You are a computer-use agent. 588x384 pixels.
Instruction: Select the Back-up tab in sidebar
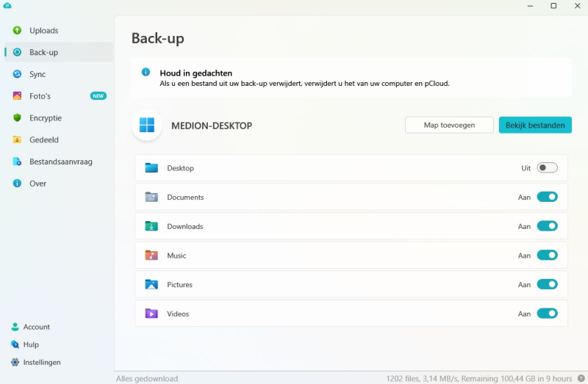[x=43, y=53]
